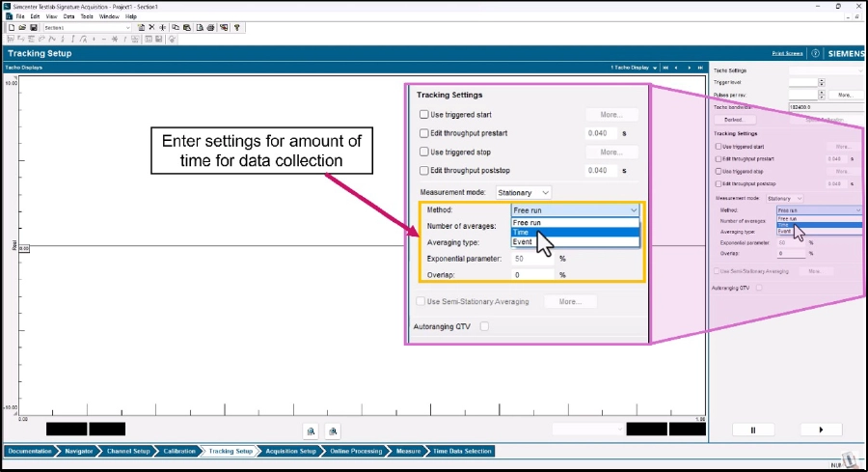Click the New project icon in toolbar
The image size is (868, 472).
(x=10, y=28)
